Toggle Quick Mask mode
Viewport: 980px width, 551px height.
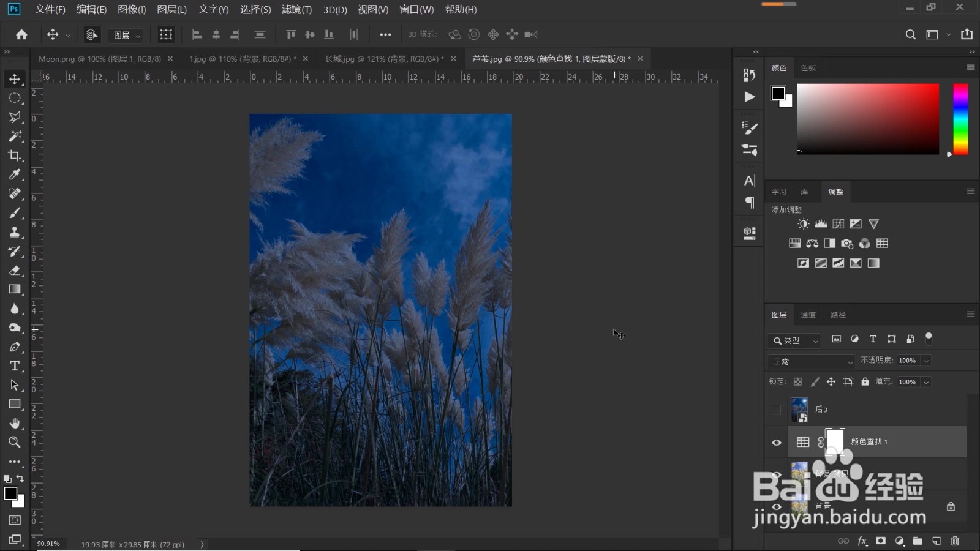pos(15,520)
